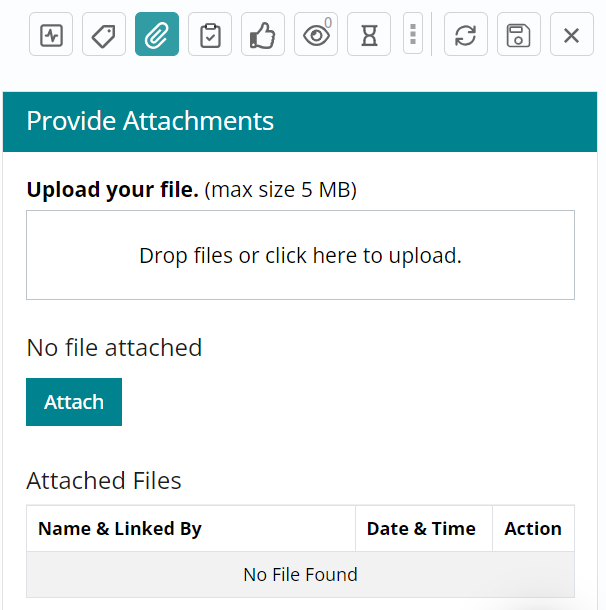Click the Name & Linked By column header
Image resolution: width=606 pixels, height=610 pixels.
[120, 529]
